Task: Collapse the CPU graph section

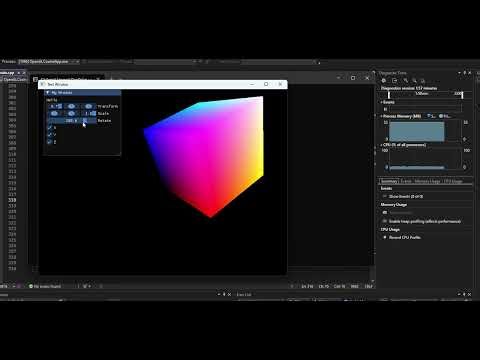Action: point(382,145)
